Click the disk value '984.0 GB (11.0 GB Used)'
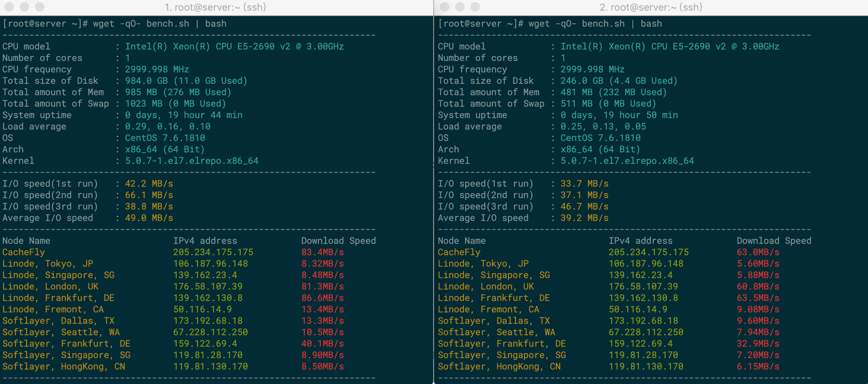The height and width of the screenshot is (384, 868). pyautogui.click(x=186, y=81)
